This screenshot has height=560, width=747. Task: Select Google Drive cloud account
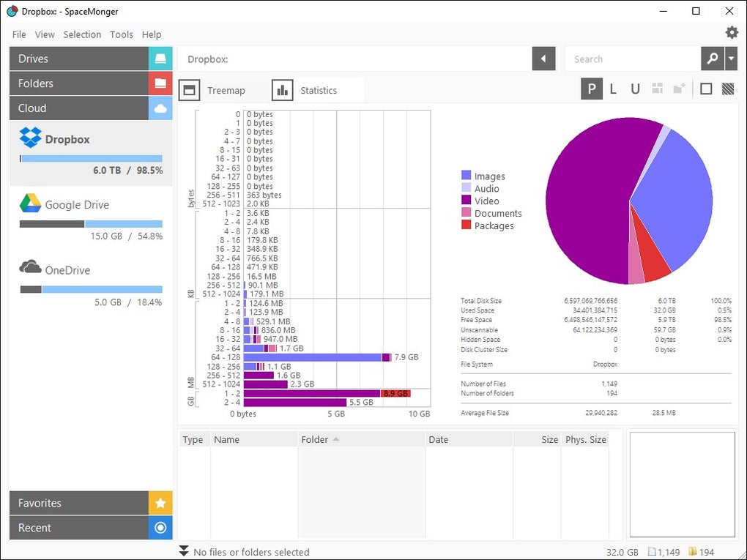tap(77, 205)
